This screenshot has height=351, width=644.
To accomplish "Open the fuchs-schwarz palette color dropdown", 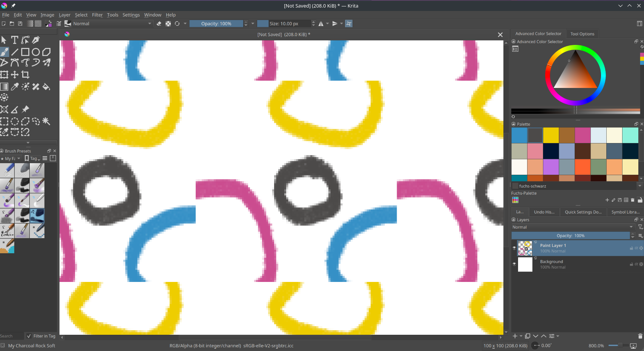I will [x=639, y=186].
